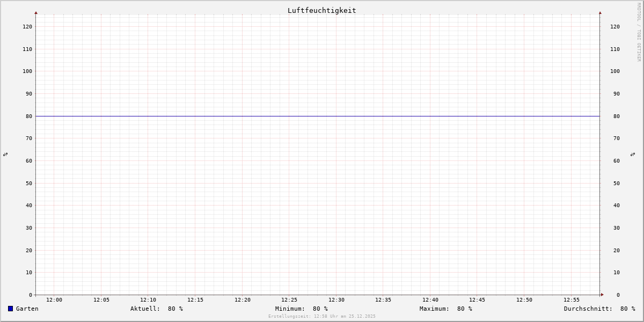Click the 12:00 time axis label
Screen dimensions: 644x322
tap(54, 299)
